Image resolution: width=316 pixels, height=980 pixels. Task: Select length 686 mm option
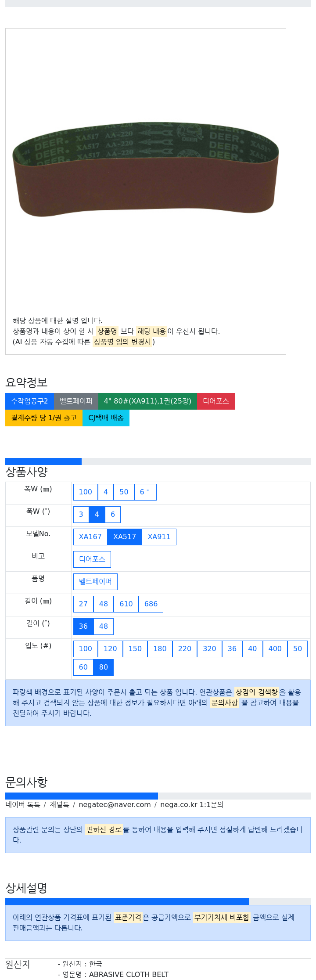pyautogui.click(x=151, y=604)
